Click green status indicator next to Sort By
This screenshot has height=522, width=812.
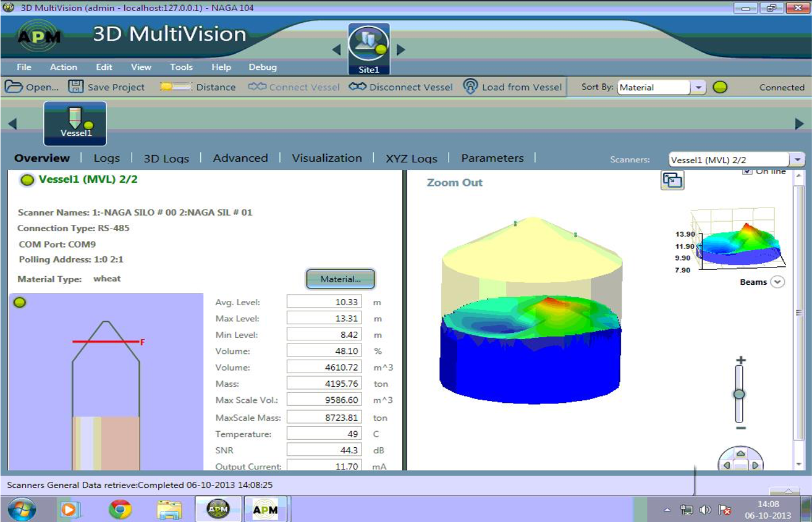(720, 87)
